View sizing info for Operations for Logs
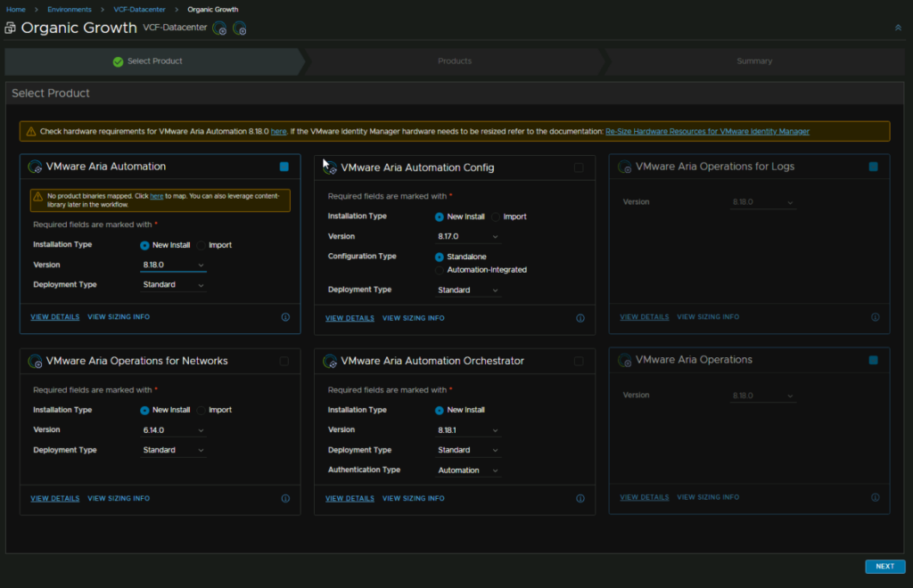Screen dimensions: 913x588 [x=708, y=317]
